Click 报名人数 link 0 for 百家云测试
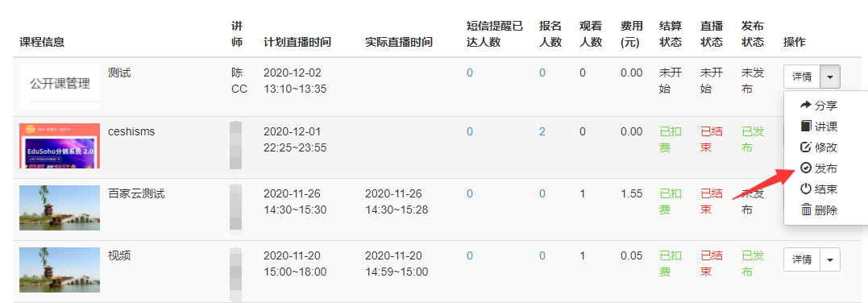 542,194
